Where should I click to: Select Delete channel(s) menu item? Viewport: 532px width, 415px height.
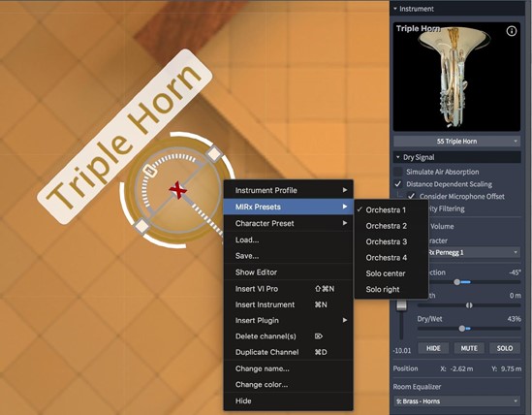[x=289, y=336]
